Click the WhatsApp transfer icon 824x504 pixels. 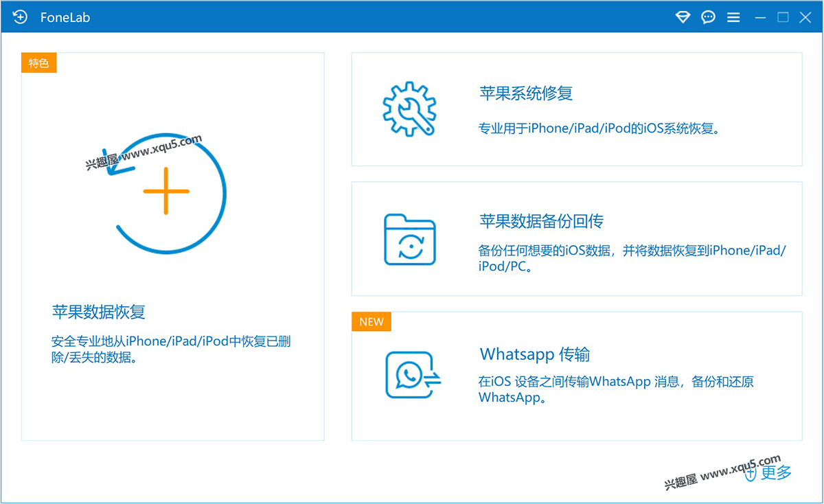pos(412,375)
